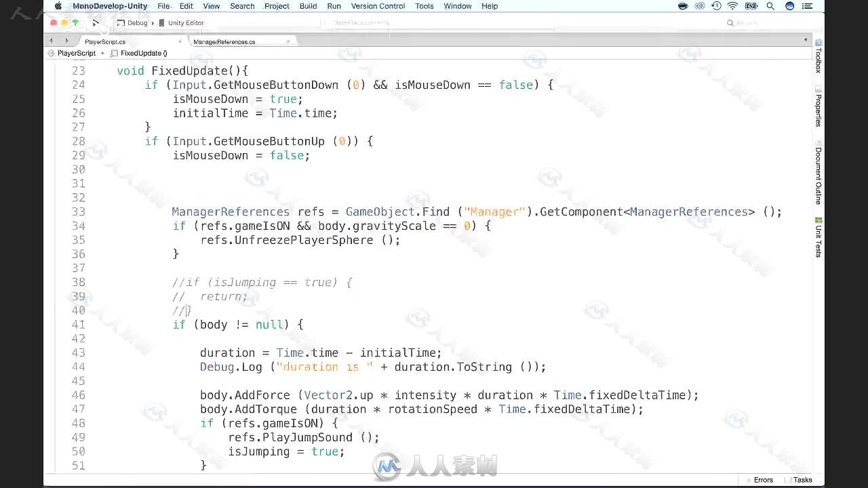The height and width of the screenshot is (488, 868).
Task: Open the Edit menu
Action: tap(186, 6)
